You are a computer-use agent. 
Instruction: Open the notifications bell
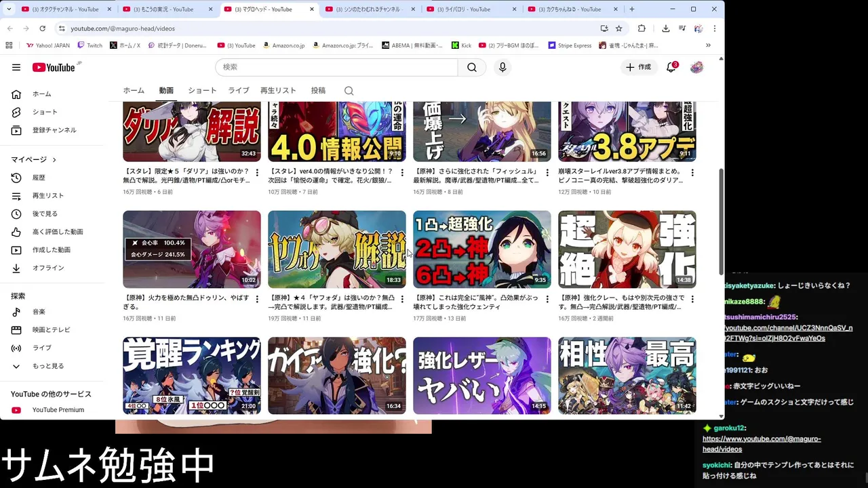[671, 67]
